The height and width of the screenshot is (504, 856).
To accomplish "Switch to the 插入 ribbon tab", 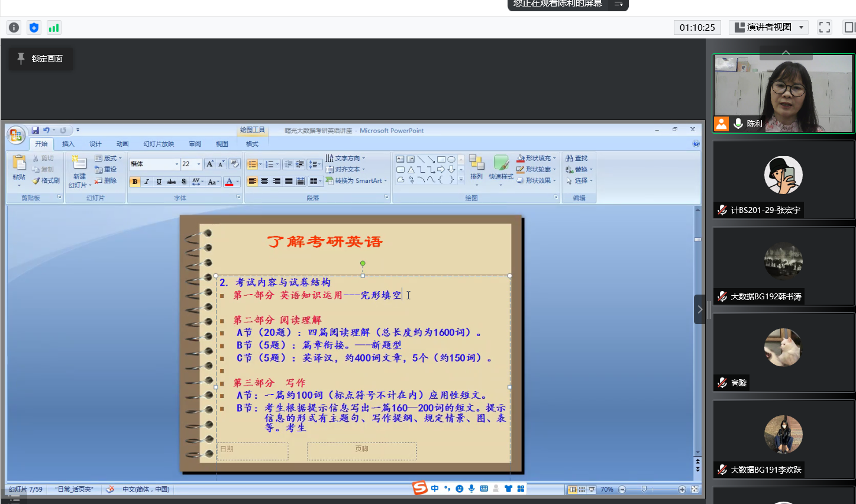I will [x=68, y=144].
